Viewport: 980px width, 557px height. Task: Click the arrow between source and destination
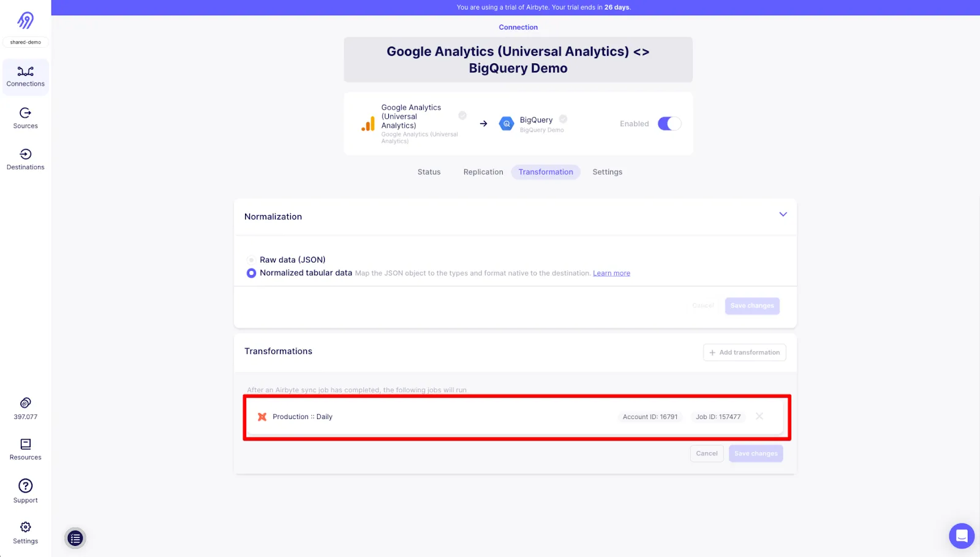point(483,124)
